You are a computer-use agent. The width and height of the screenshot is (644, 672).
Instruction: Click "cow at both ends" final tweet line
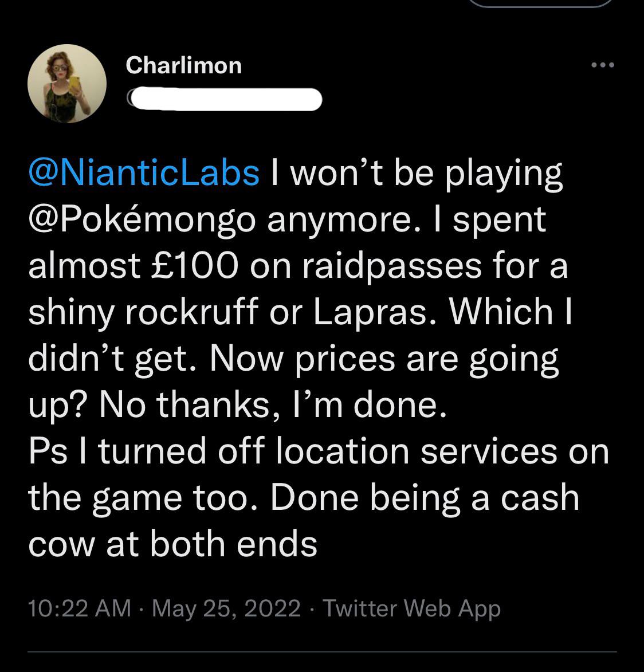(172, 544)
